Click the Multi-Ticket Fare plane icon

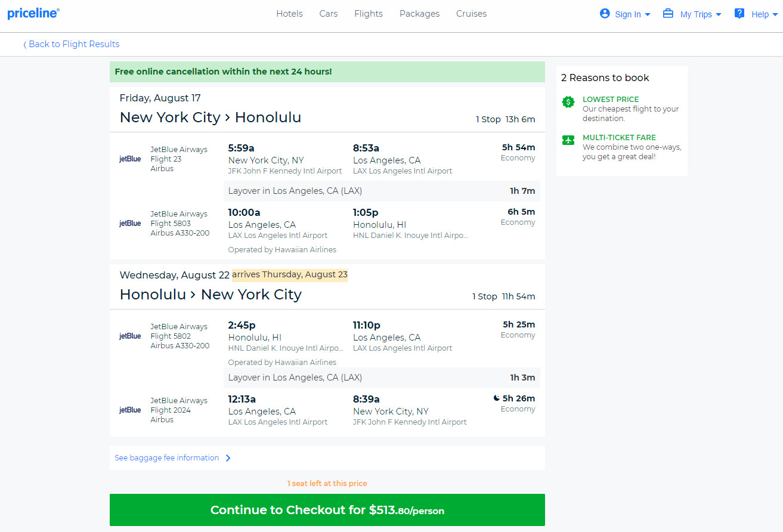click(568, 140)
